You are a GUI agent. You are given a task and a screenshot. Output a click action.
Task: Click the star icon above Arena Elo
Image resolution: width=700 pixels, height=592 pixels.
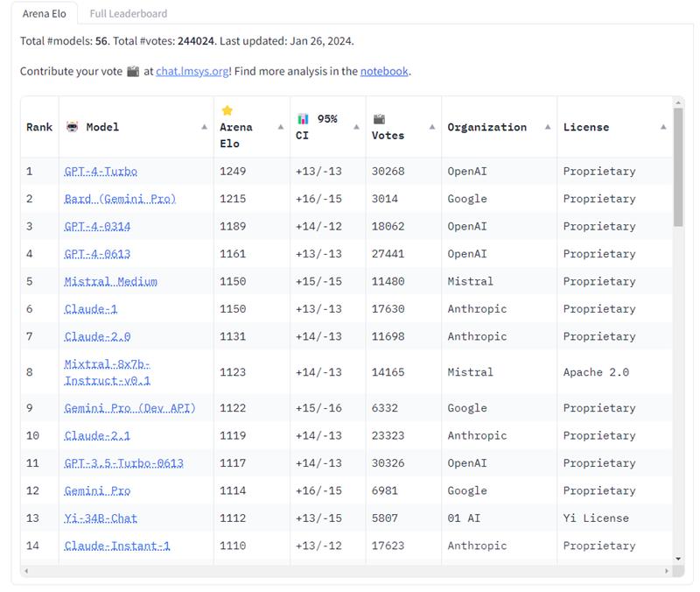tap(227, 110)
